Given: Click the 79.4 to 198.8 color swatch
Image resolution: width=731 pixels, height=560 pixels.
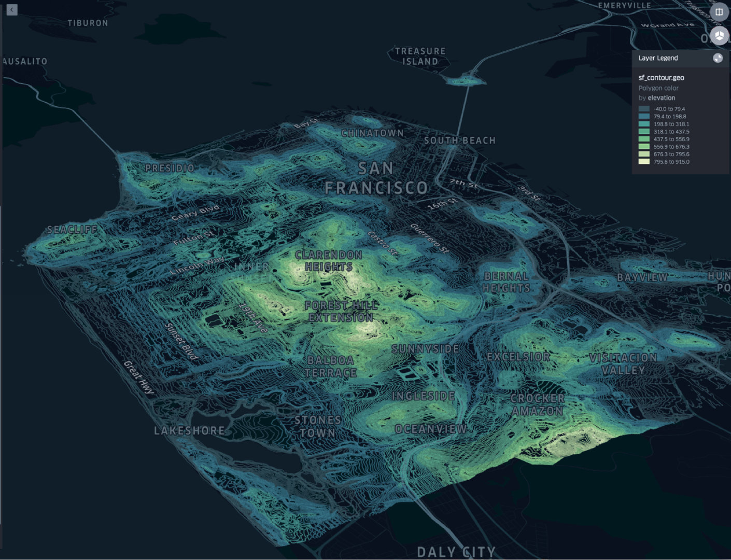Looking at the screenshot, I should tap(644, 117).
